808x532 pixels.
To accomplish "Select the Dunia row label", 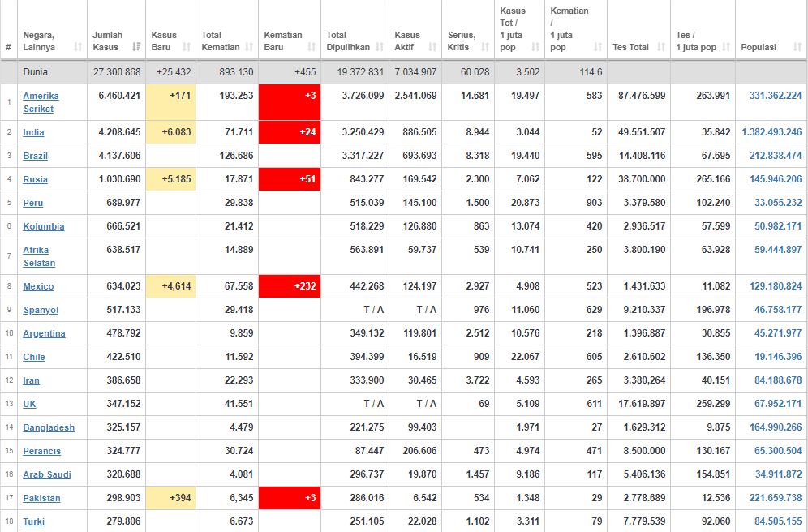I will [35, 71].
